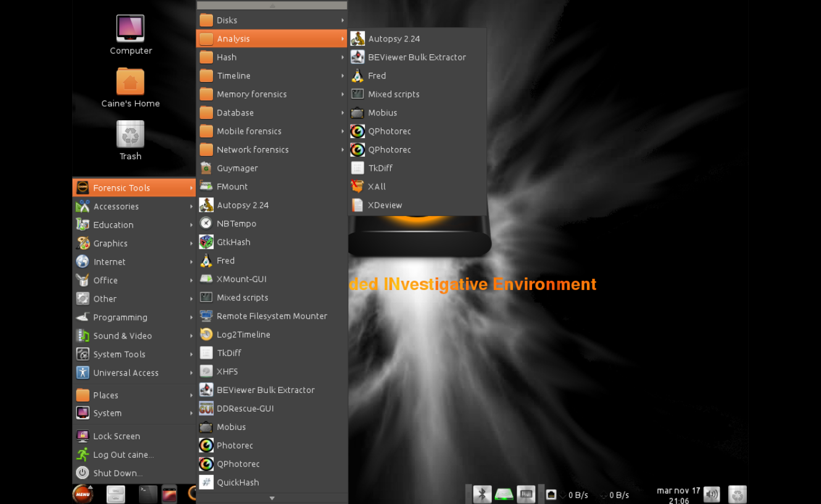Click the green disk mounter tray icon
The height and width of the screenshot is (504, 821).
coord(504,494)
